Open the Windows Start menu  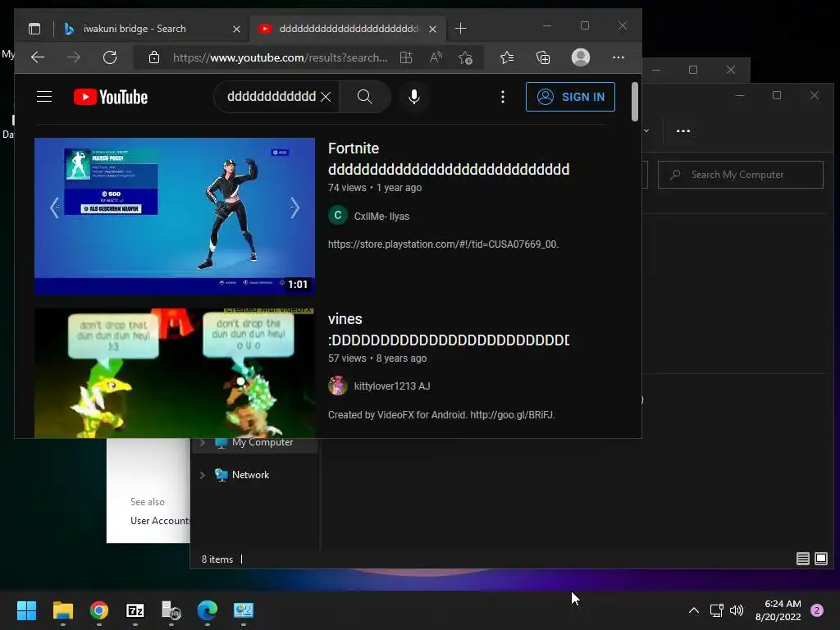[27, 610]
